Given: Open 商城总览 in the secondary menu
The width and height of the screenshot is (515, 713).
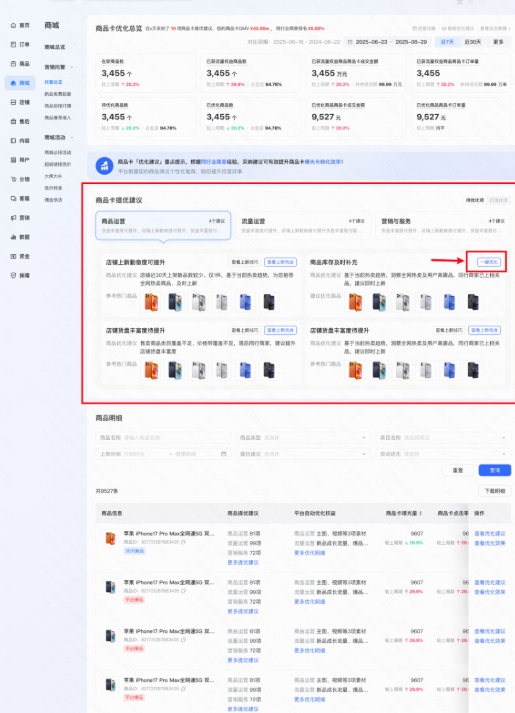Looking at the screenshot, I should 55,47.
